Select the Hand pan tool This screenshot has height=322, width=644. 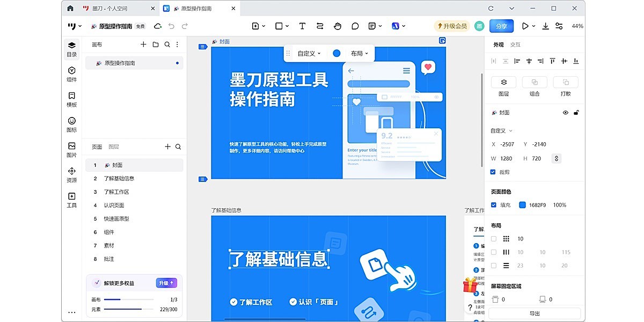coord(338,26)
